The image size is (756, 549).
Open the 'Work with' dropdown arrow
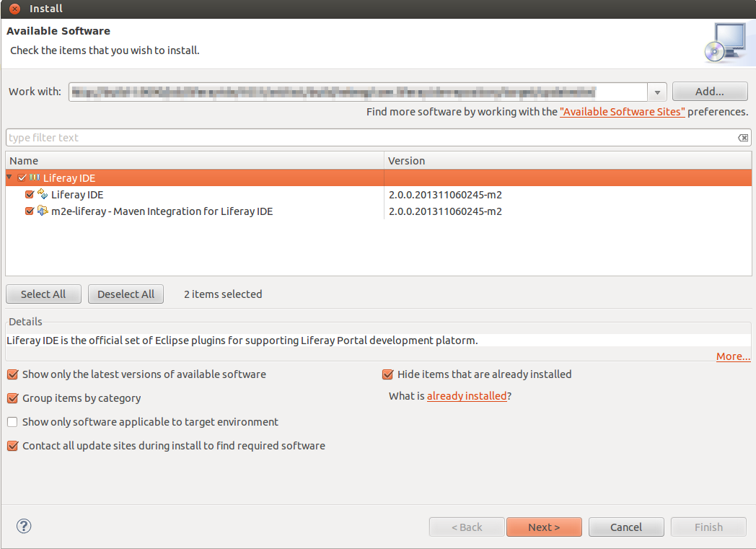[656, 92]
